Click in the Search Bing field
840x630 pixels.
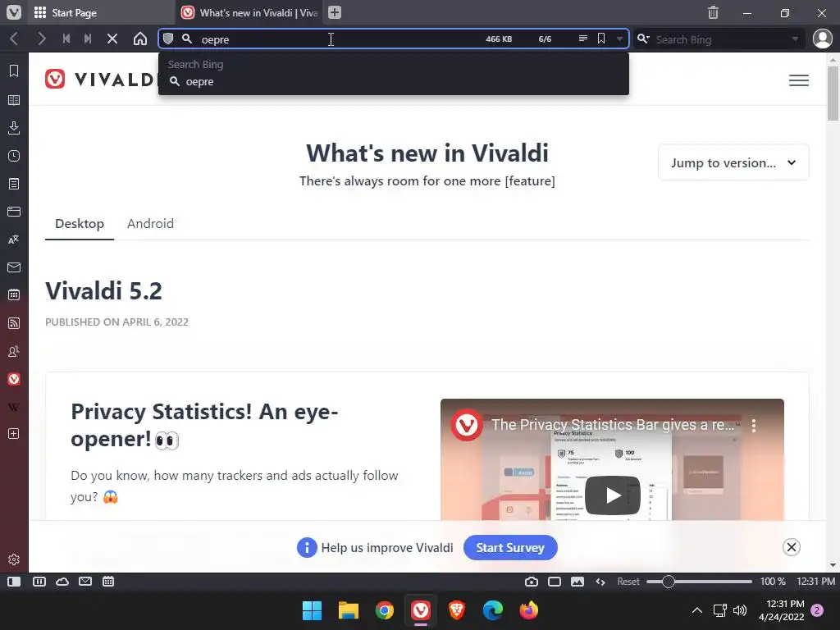(720, 39)
